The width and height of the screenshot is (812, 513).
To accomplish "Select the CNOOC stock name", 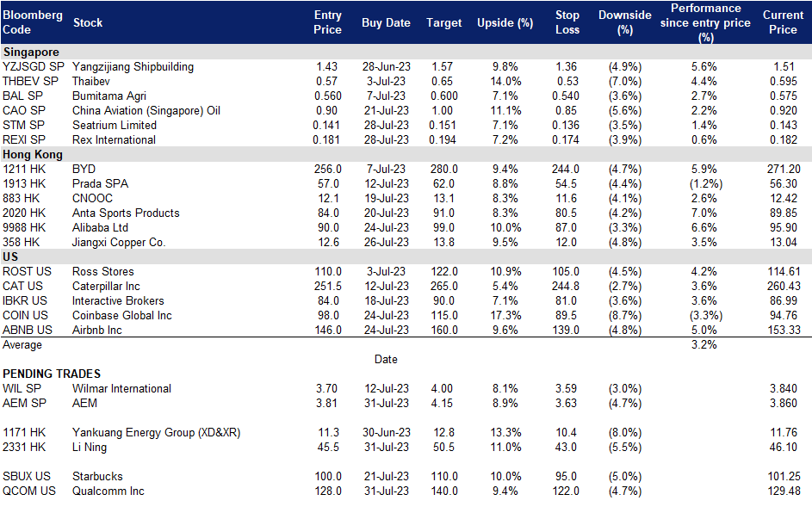I will 93,198.
